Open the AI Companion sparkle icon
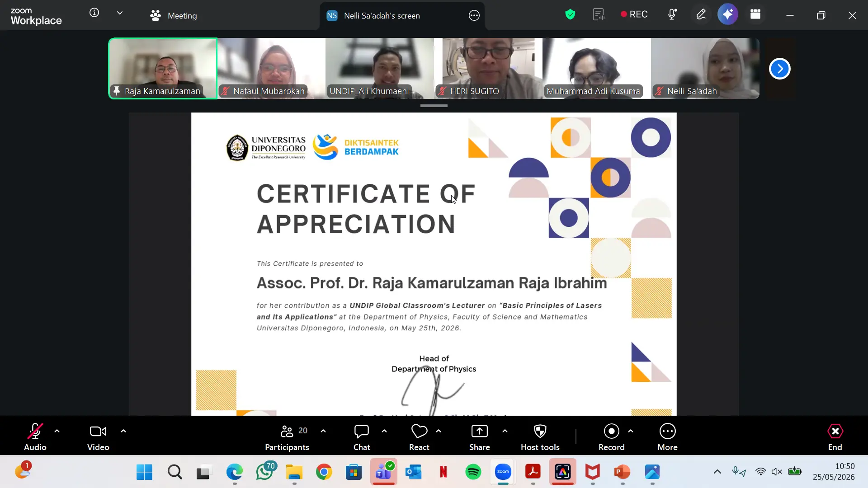The width and height of the screenshot is (868, 488). click(727, 15)
